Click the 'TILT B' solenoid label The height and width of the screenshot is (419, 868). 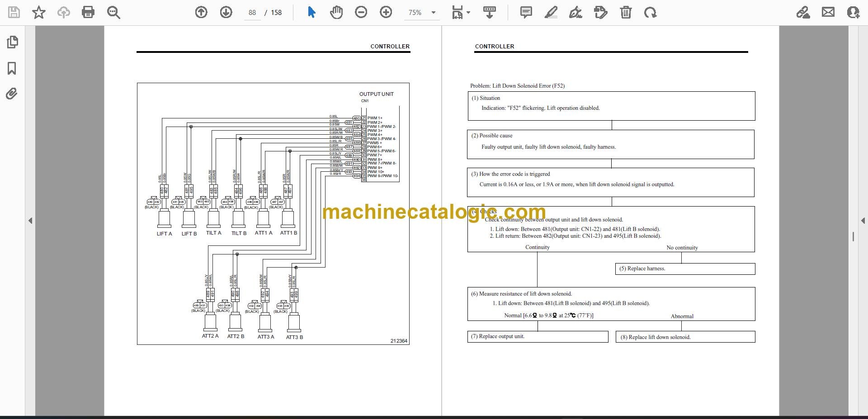pos(239,233)
